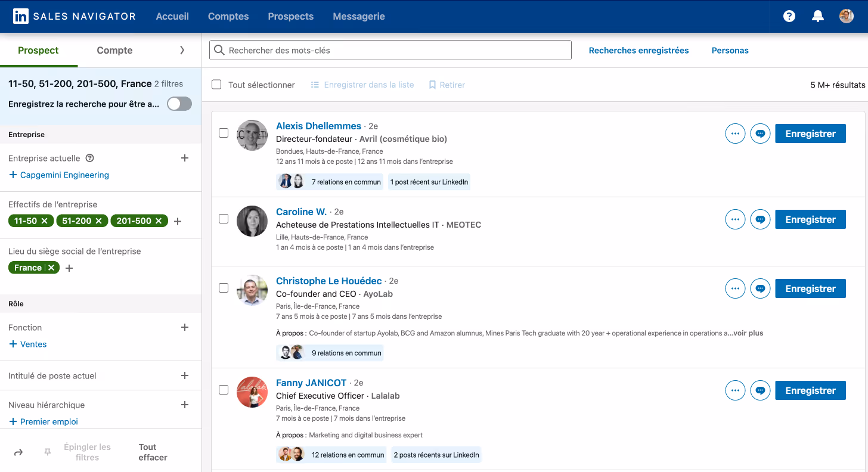Image resolution: width=868 pixels, height=472 pixels.
Task: Message Caroline W. via chat icon
Action: click(760, 219)
